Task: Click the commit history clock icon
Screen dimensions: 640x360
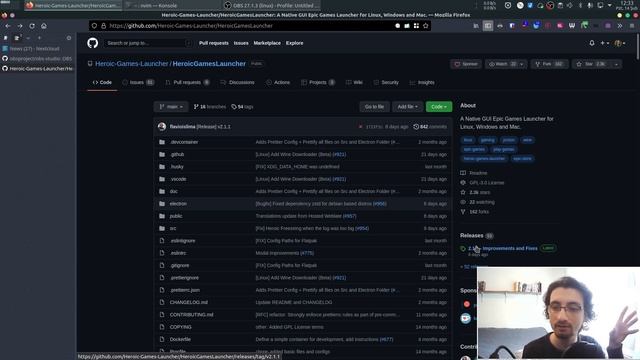Action: tap(416, 127)
